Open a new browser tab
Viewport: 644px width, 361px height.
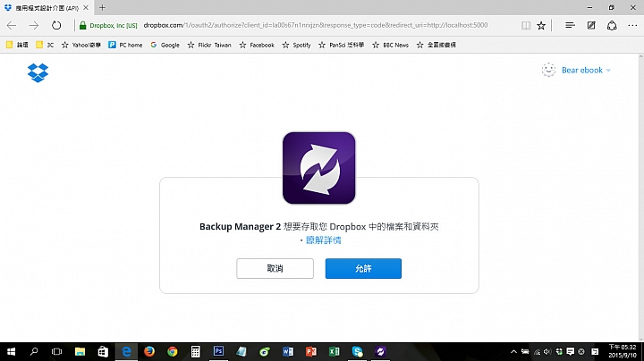pyautogui.click(x=102, y=7)
